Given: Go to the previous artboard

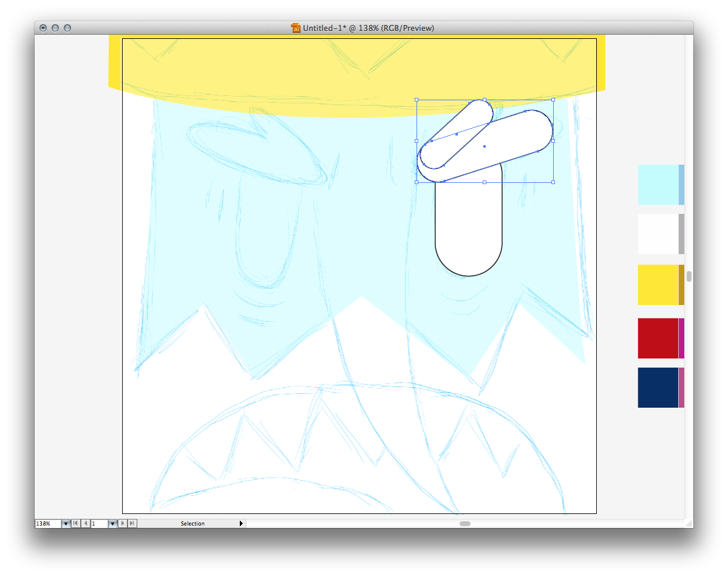Looking at the screenshot, I should click(x=86, y=523).
